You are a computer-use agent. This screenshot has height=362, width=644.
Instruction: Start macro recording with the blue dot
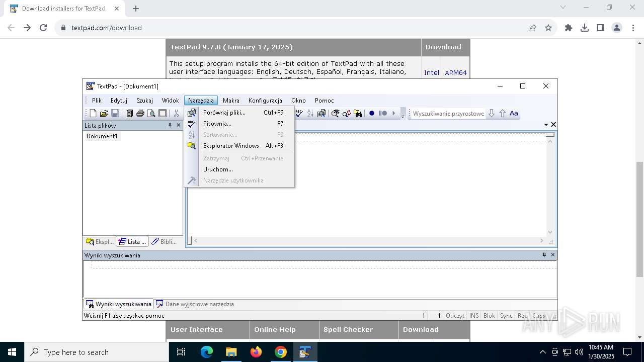point(372,114)
